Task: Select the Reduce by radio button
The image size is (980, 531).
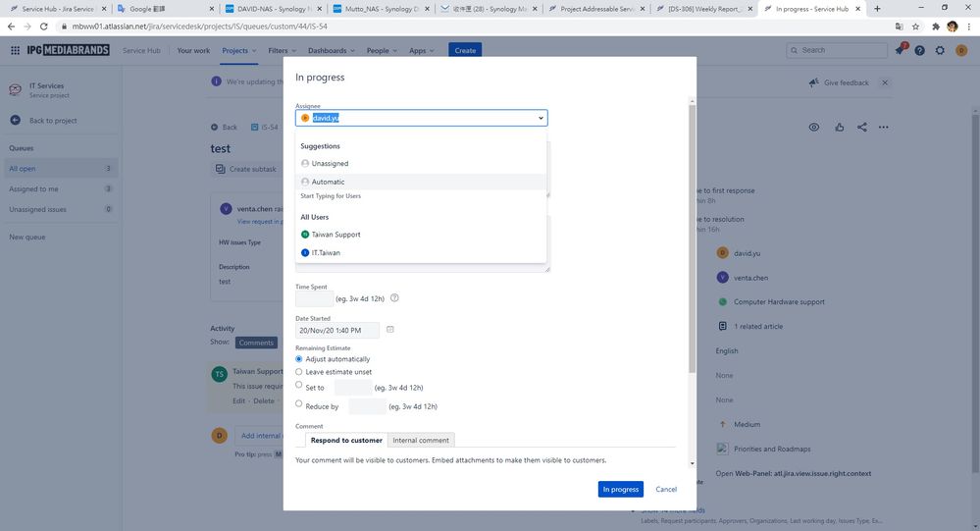Action: 299,403
